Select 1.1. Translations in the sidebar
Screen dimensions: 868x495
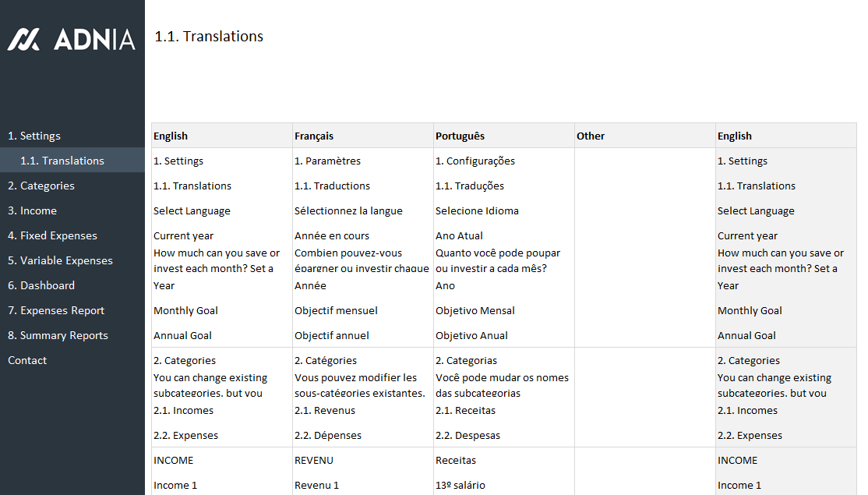tap(62, 161)
